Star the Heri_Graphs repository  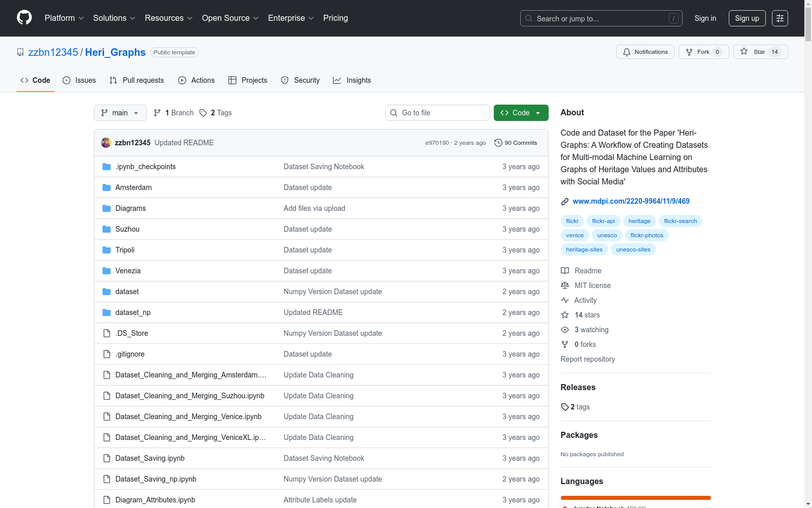click(760, 52)
